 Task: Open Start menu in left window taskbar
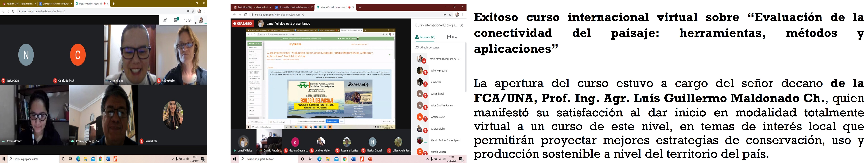point(4,159)
